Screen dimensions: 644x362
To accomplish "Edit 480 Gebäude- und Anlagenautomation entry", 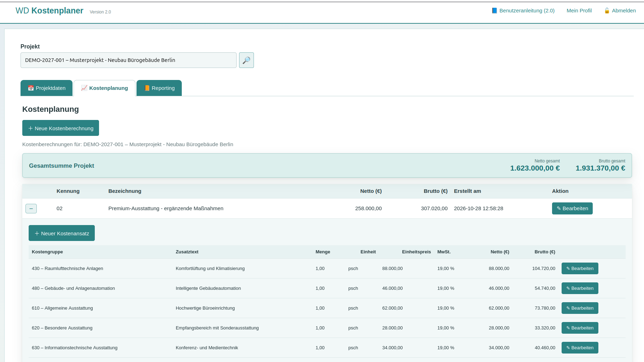I will 580,288.
